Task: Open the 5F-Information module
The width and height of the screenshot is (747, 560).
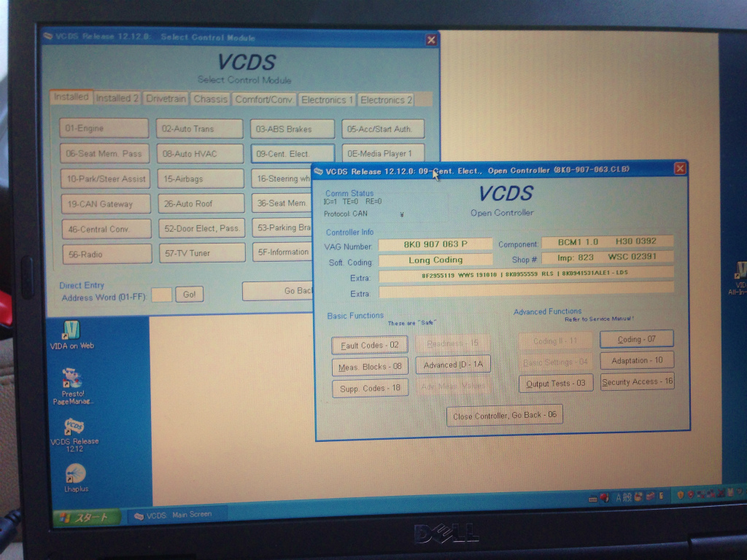Action: tap(283, 252)
